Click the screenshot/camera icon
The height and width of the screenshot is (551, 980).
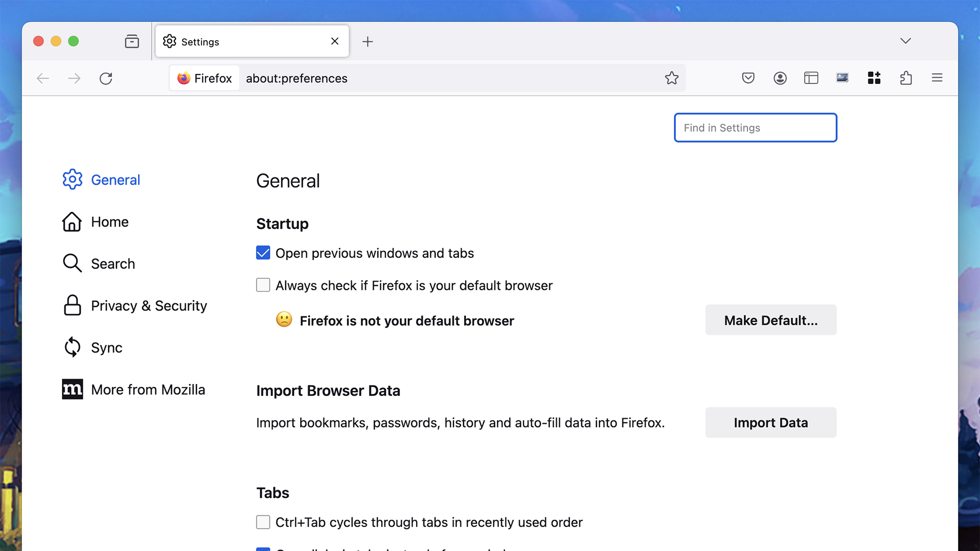click(841, 77)
